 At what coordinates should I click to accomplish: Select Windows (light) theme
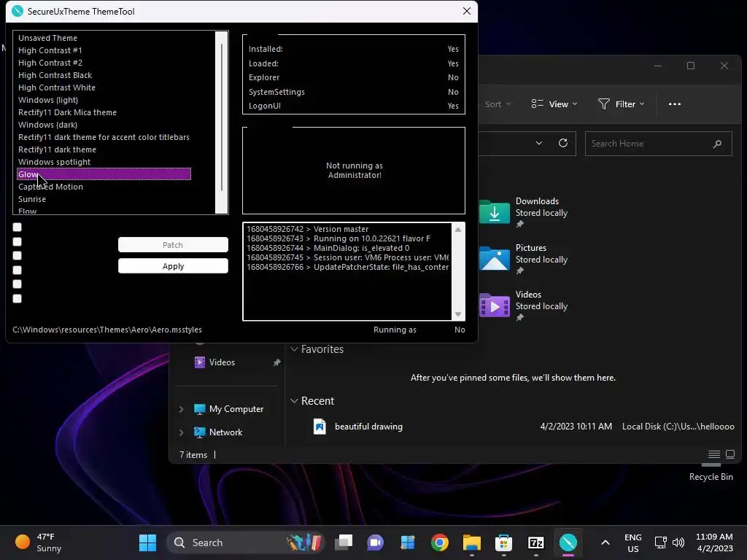(48, 100)
